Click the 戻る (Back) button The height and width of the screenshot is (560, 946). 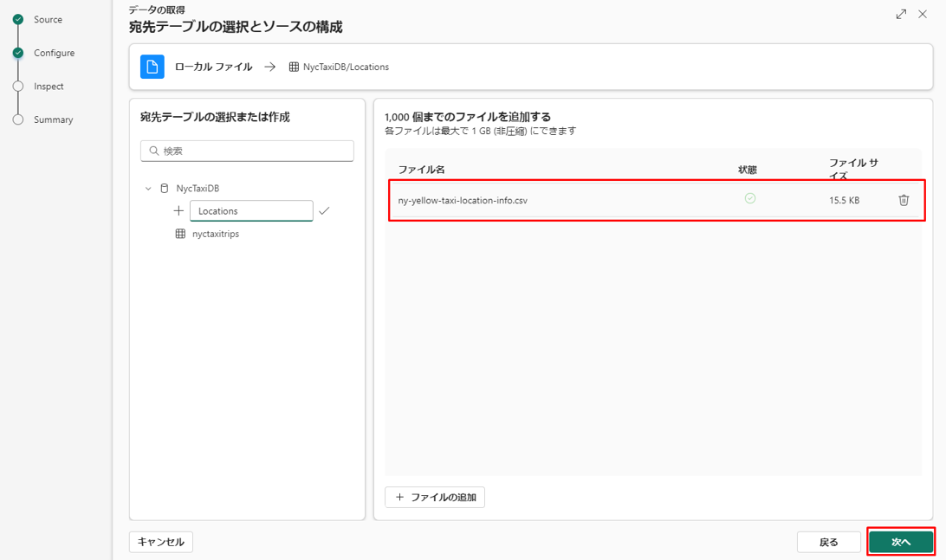click(828, 542)
